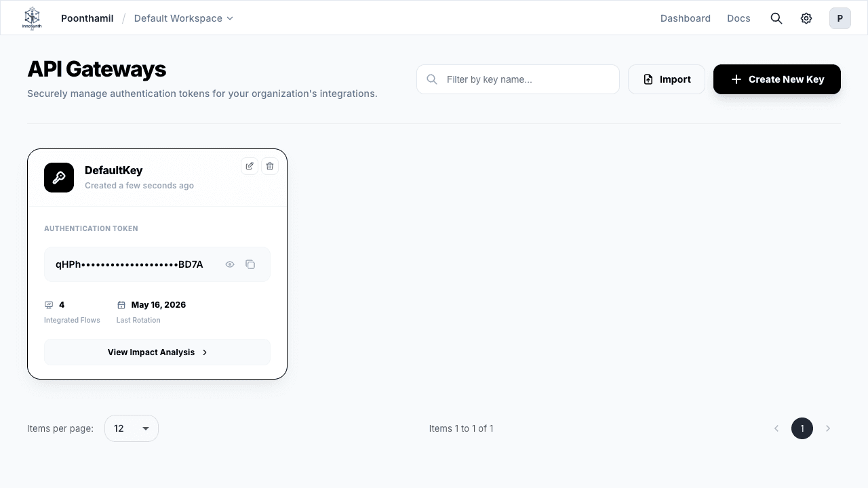
Task: Click Create New Key
Action: [777, 79]
